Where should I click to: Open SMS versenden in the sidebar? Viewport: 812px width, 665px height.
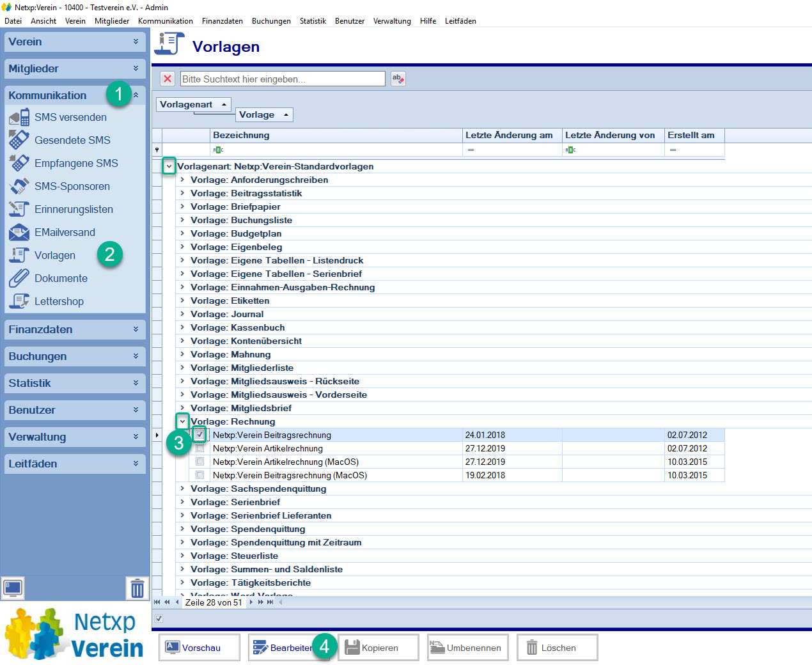coord(70,117)
